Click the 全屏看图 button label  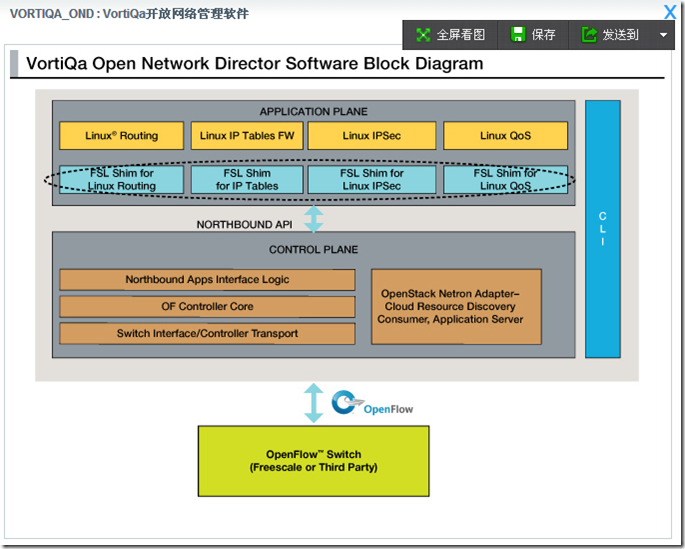461,35
